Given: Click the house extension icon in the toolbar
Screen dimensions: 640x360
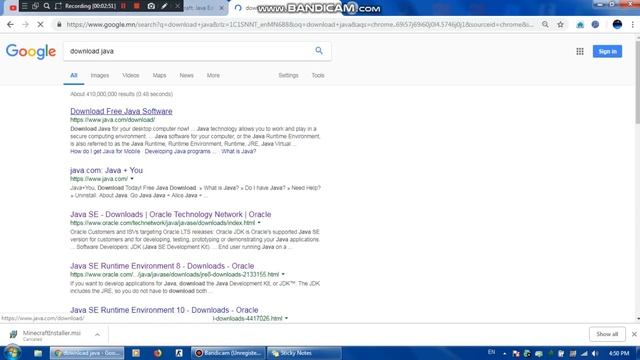Looking at the screenshot, I should point(580,24).
